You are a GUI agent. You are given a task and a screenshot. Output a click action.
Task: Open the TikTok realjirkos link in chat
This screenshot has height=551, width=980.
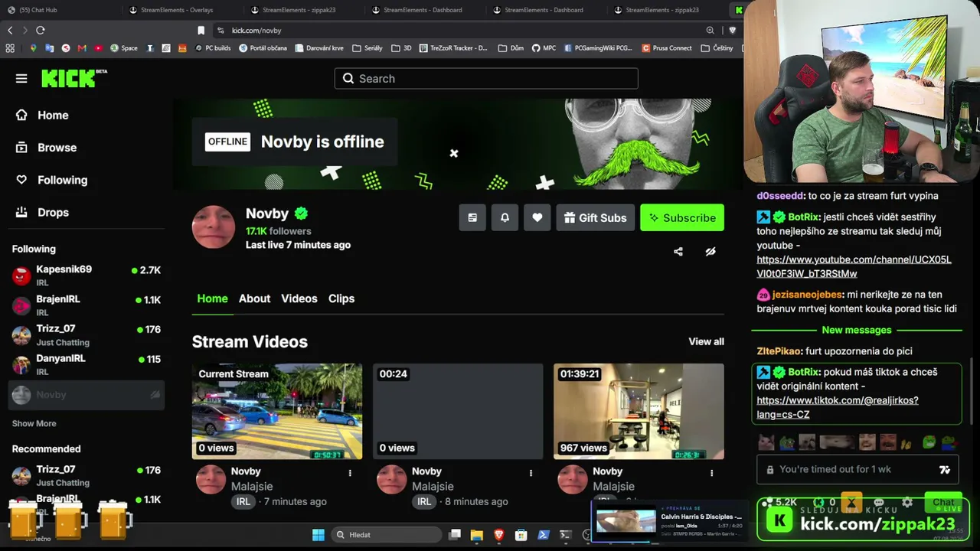pyautogui.click(x=837, y=407)
